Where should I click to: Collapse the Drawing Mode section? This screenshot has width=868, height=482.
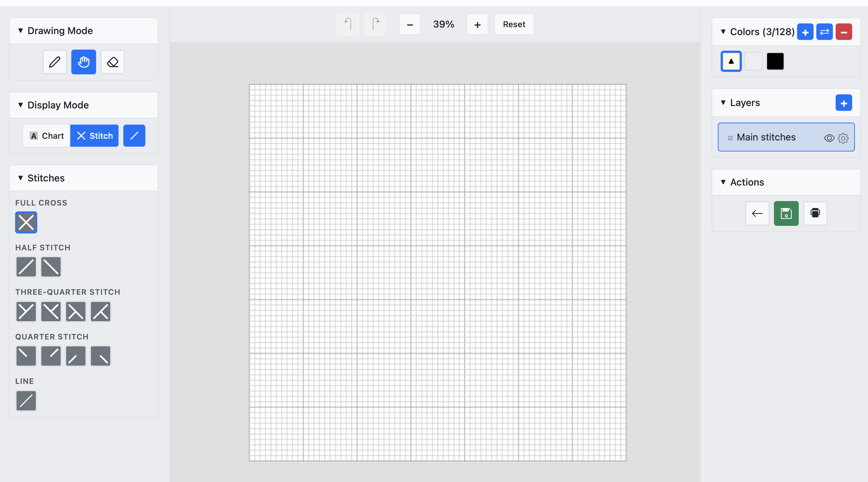(21, 30)
